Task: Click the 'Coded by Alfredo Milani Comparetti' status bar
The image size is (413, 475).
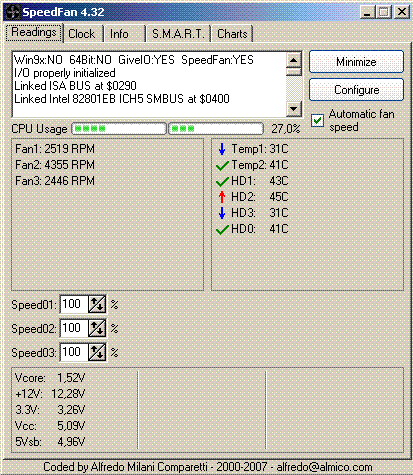Action: [x=207, y=467]
